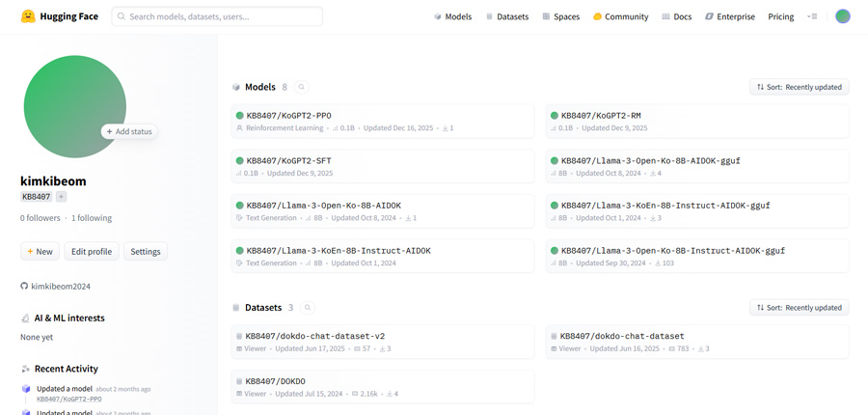Open the Datasets sort dropdown
This screenshot has width=868, height=415.
click(799, 308)
